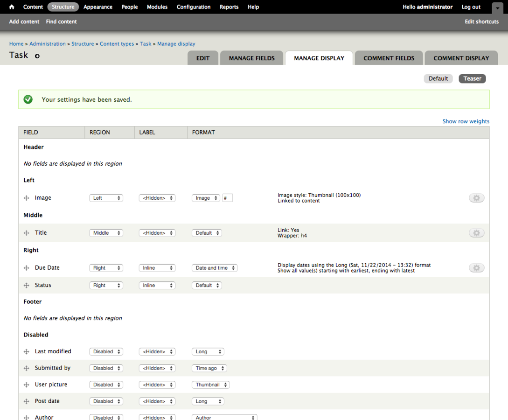Open the Reports admin menu
This screenshot has height=420, width=508.
tap(229, 7)
